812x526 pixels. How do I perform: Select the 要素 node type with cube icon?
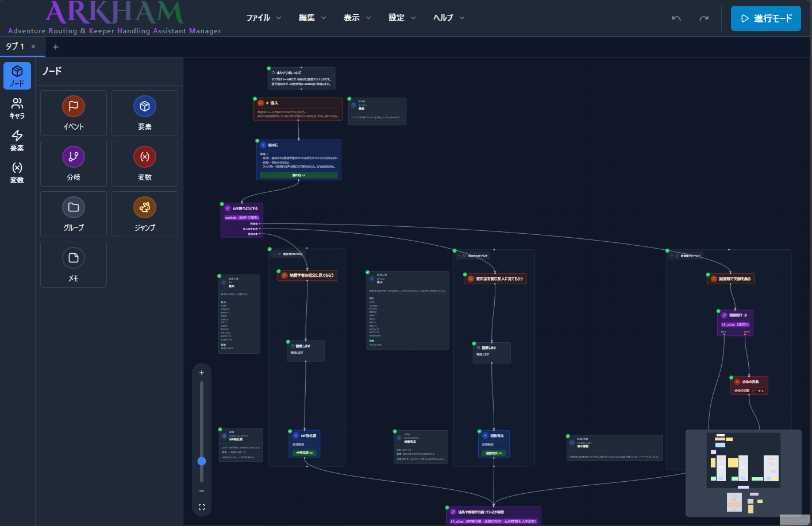tap(145, 113)
